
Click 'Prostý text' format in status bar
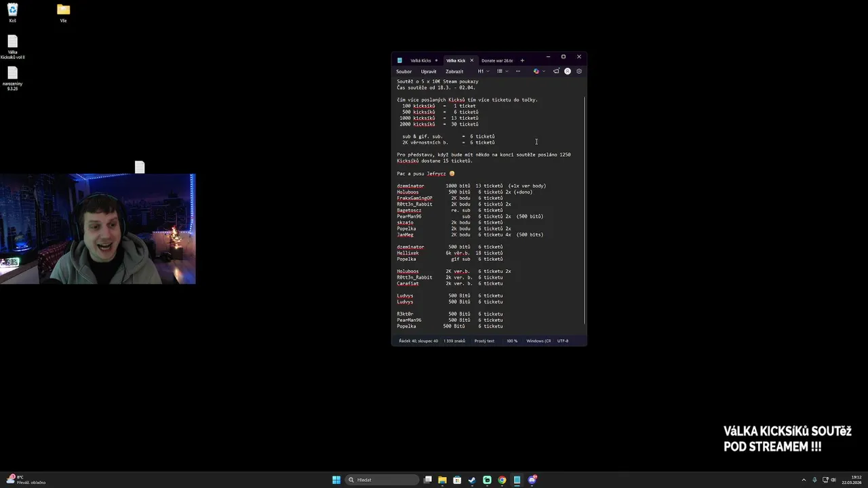484,341
